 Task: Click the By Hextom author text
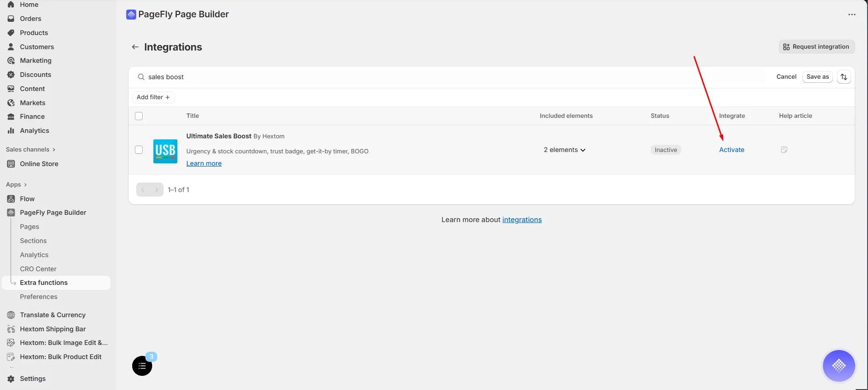pos(269,137)
